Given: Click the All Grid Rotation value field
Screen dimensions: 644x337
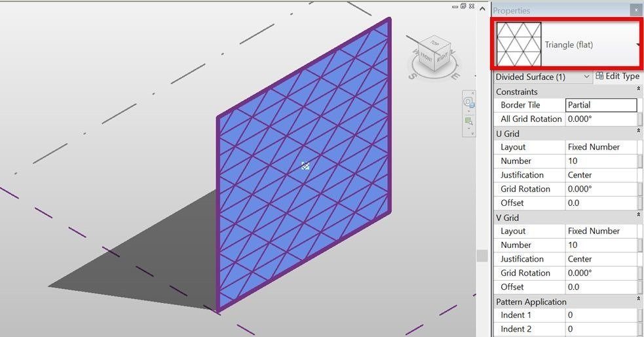Looking at the screenshot, I should [x=601, y=119].
